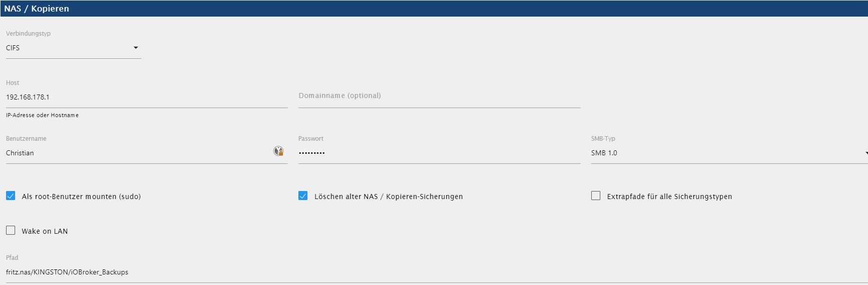868x285 pixels.
Task: Click the 'Verbindungstyp' label
Action: (x=28, y=33)
